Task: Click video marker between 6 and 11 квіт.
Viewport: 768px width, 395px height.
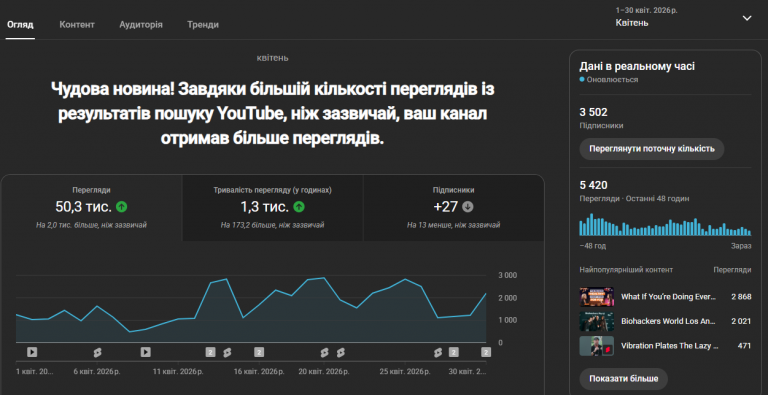Action: pos(145,352)
